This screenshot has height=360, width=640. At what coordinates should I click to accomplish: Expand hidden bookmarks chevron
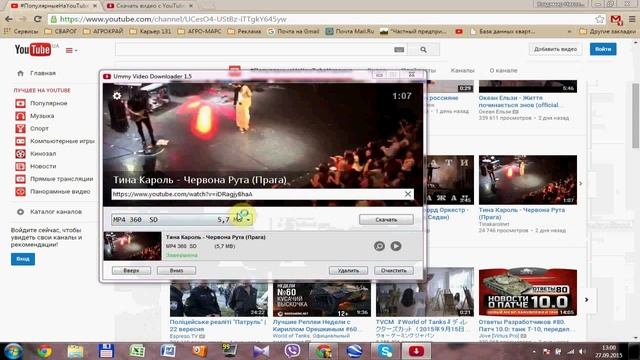coord(569,31)
